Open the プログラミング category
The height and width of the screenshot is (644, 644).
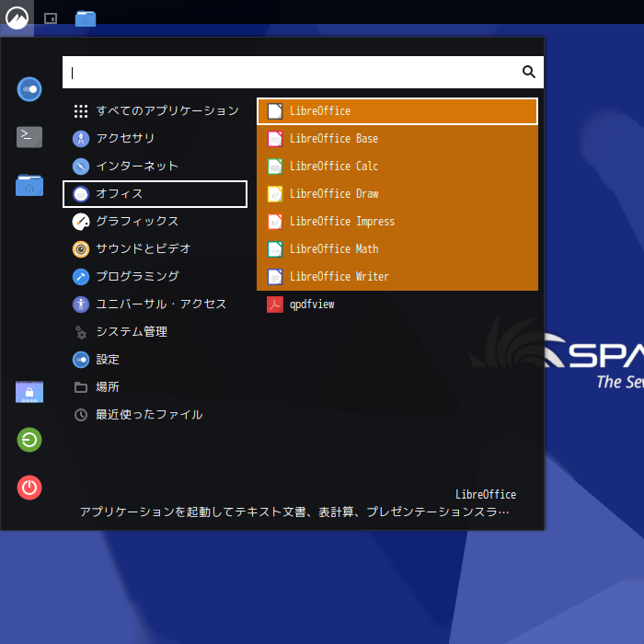155,276
